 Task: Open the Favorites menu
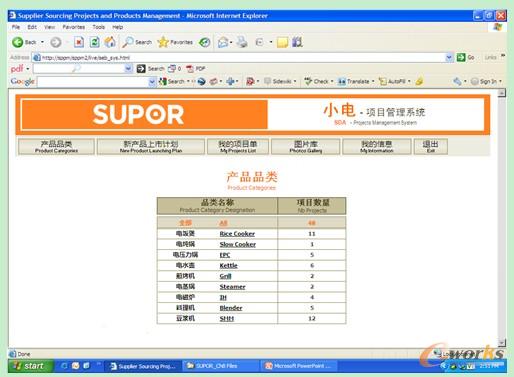74,27
